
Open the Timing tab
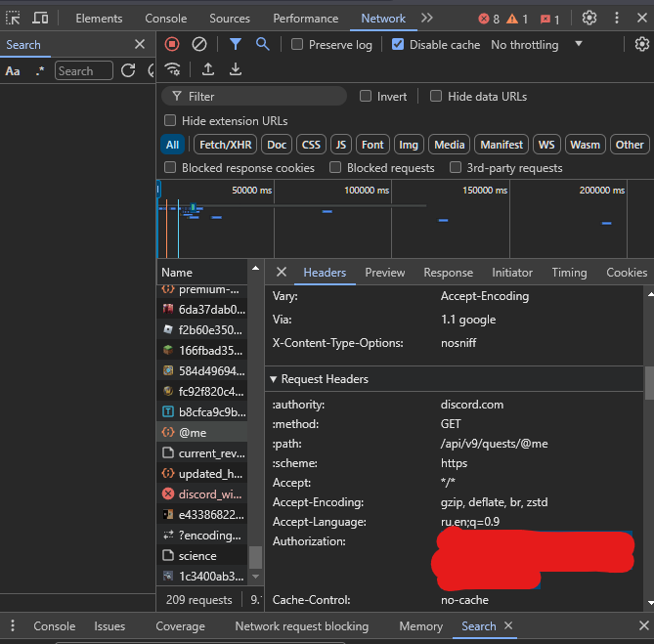(x=569, y=273)
